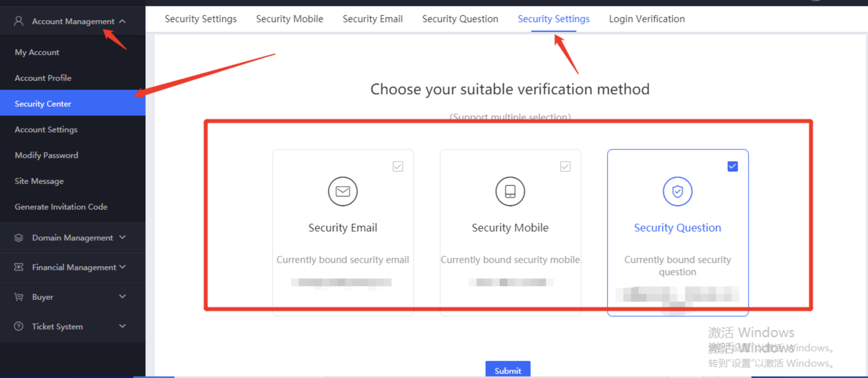Submit the verification method selection
The image size is (868, 378).
pyautogui.click(x=508, y=370)
